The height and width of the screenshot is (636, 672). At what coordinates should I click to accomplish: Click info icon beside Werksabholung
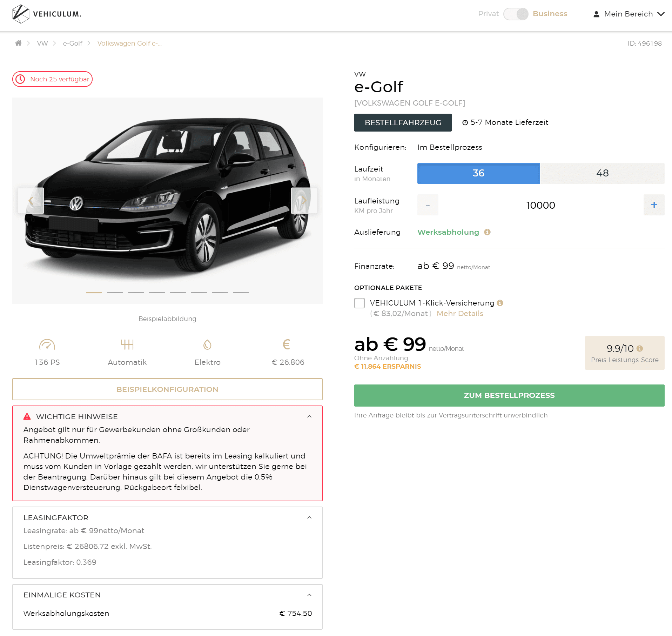[x=487, y=232]
